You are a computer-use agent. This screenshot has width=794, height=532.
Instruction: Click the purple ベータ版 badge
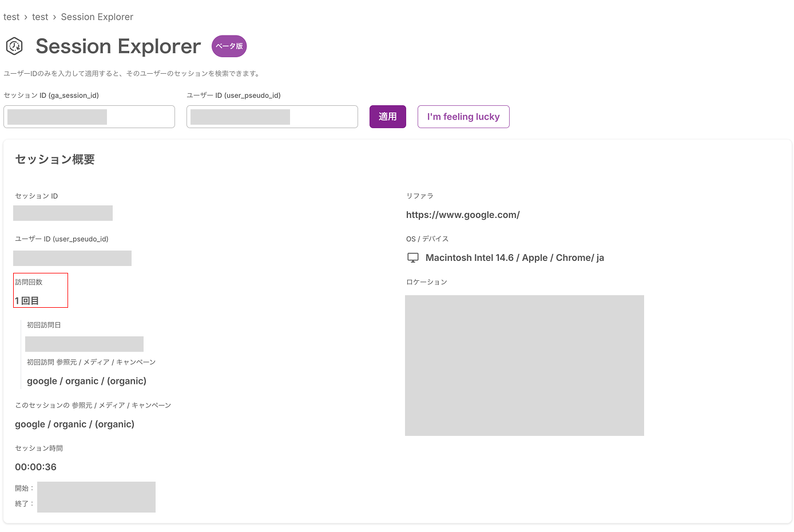(x=229, y=46)
